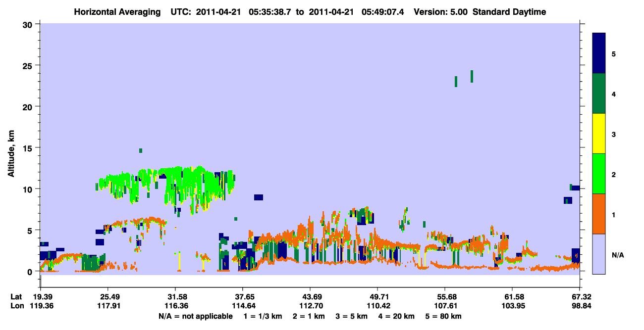Click latitude value 31.58
This screenshot has width=644, height=330.
tap(175, 297)
